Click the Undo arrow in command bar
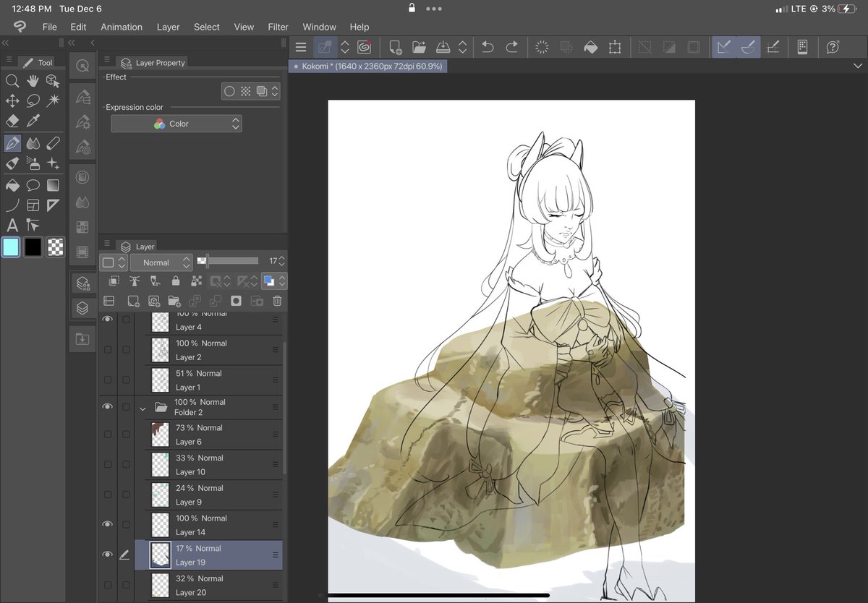 click(x=488, y=47)
